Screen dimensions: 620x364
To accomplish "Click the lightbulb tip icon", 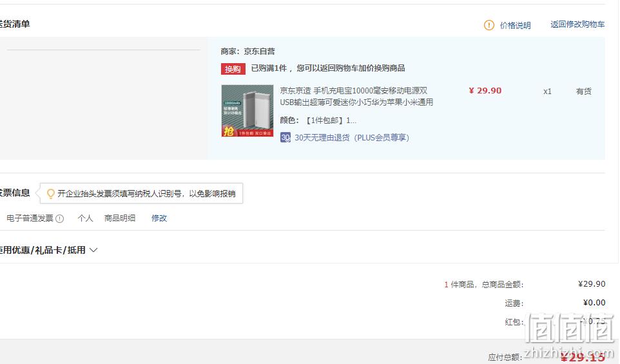I will tap(51, 194).
